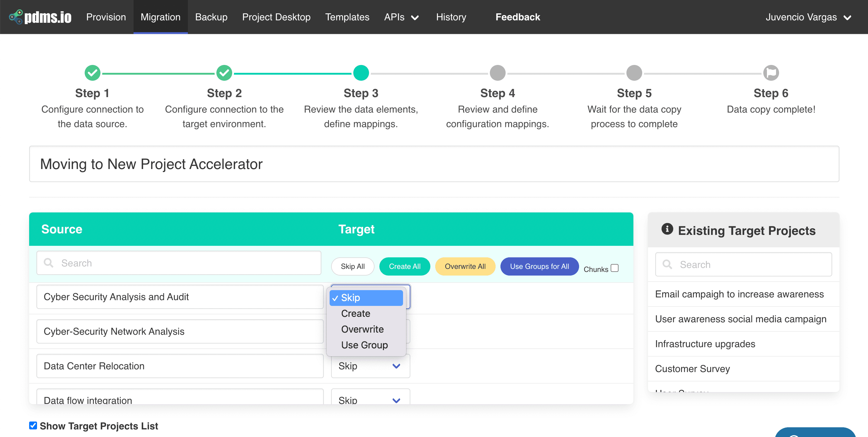Open the Data Center Relocation action dropdown
Viewport: 868px width, 437px height.
(x=370, y=366)
